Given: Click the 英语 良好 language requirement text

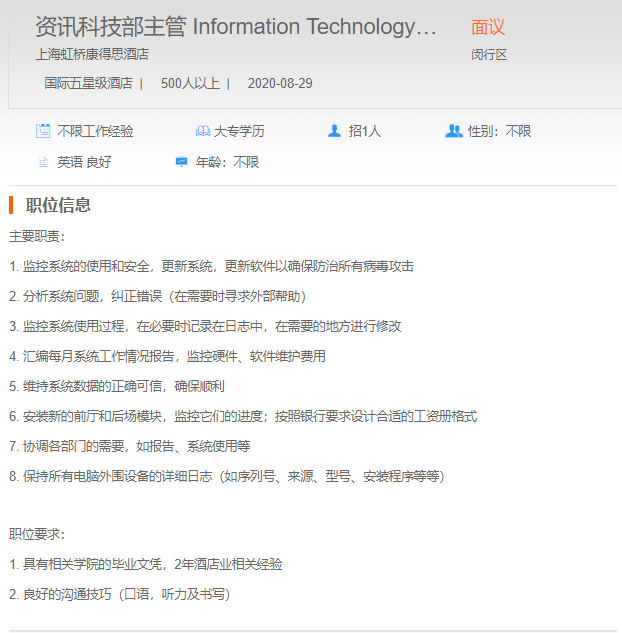Looking at the screenshot, I should (84, 162).
